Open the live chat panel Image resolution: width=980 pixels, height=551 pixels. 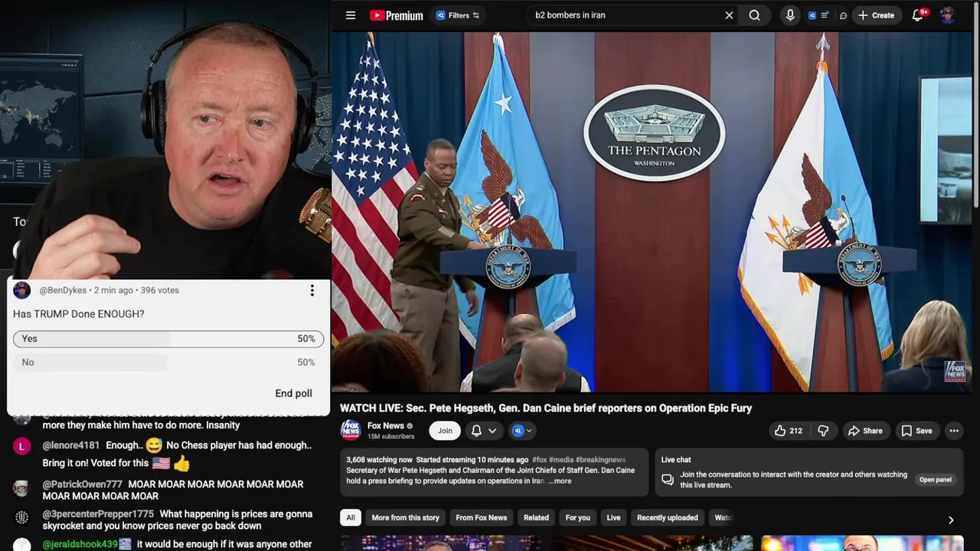click(935, 480)
